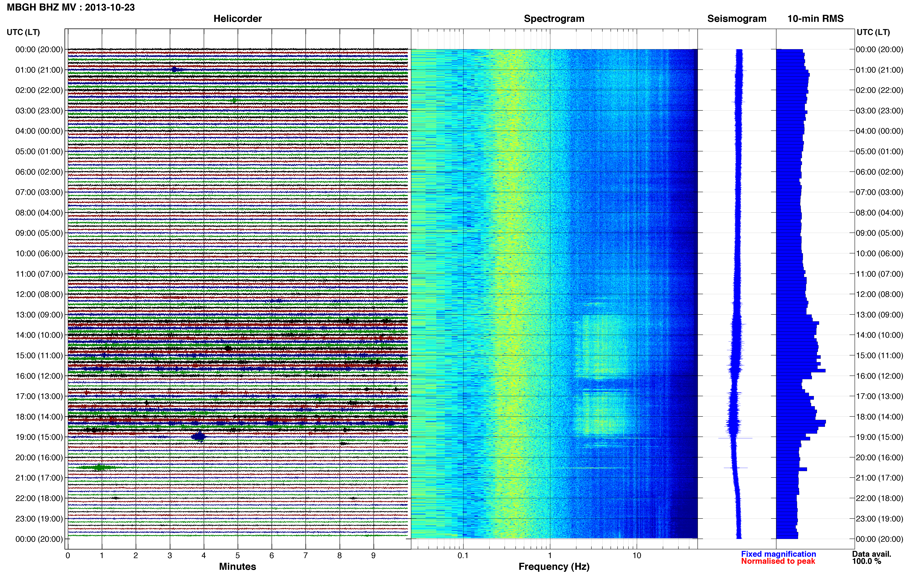The height and width of the screenshot is (578, 924).
Task: Click helicorder time label 01:00 (21:00)
Action: coord(39,70)
